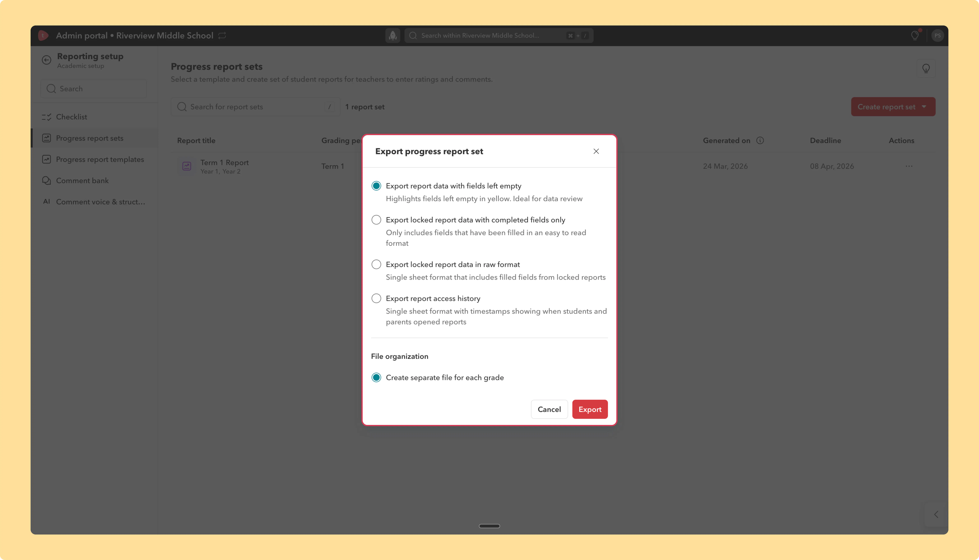This screenshot has height=560, width=979.
Task: Close the Export progress report set dialog
Action: point(596,151)
